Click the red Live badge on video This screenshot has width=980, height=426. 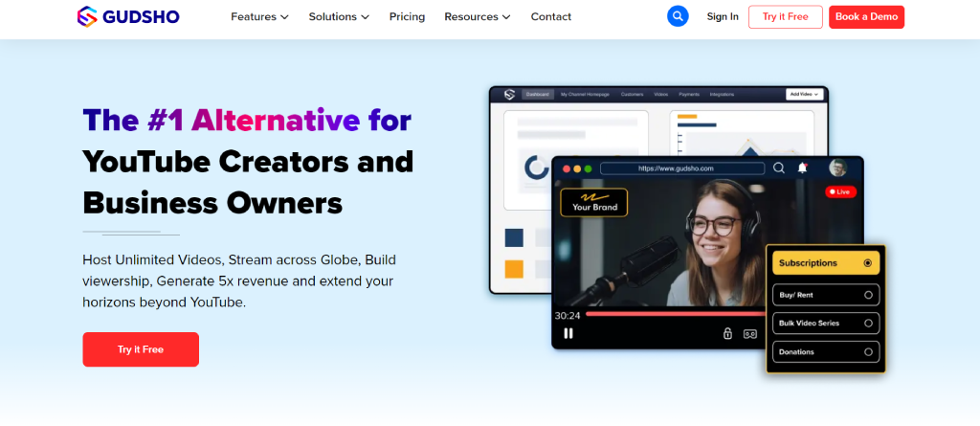[x=840, y=192]
